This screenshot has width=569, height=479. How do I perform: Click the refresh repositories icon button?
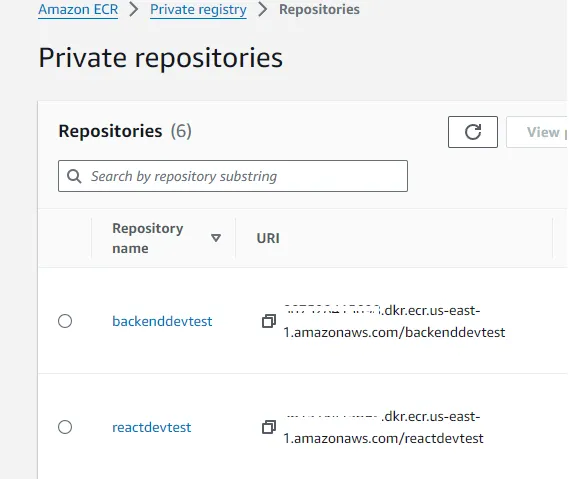click(x=472, y=132)
